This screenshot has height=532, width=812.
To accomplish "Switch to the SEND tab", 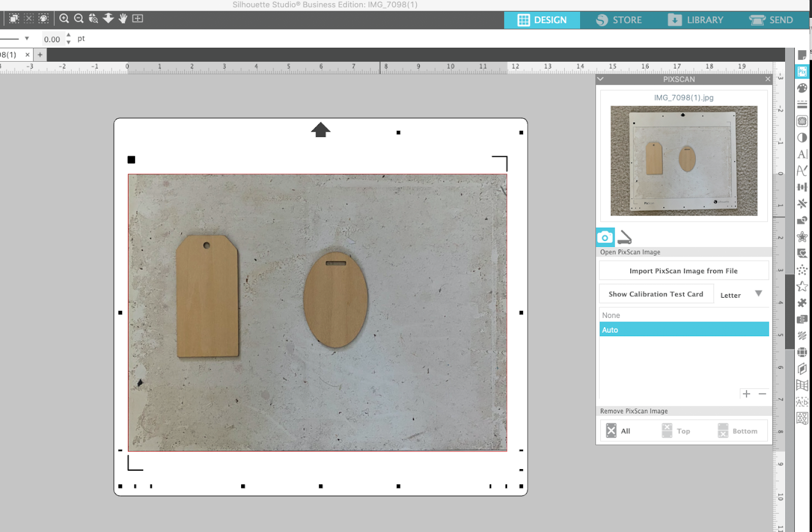I will (x=771, y=20).
